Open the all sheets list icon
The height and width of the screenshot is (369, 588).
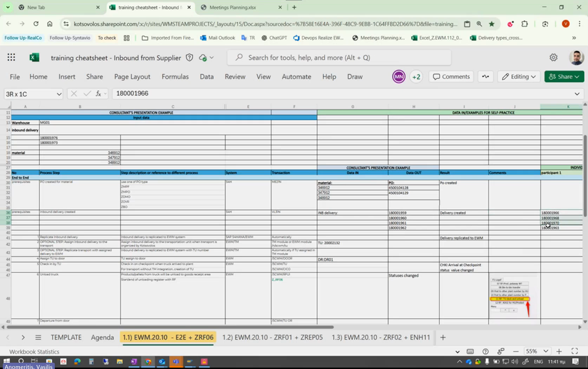click(x=38, y=337)
